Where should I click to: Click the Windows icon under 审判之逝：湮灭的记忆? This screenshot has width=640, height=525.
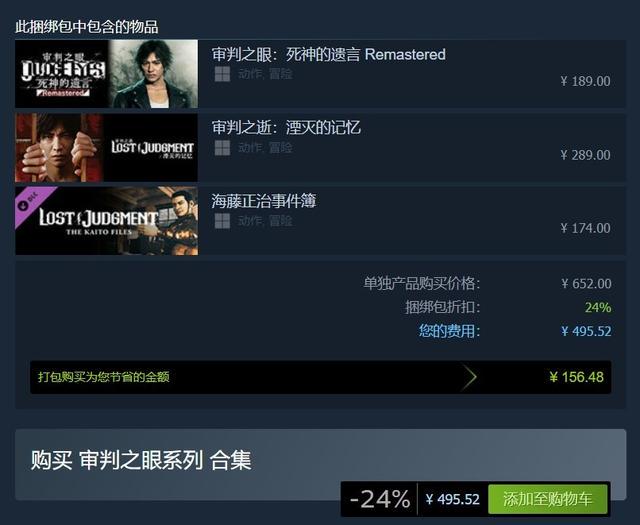222,148
